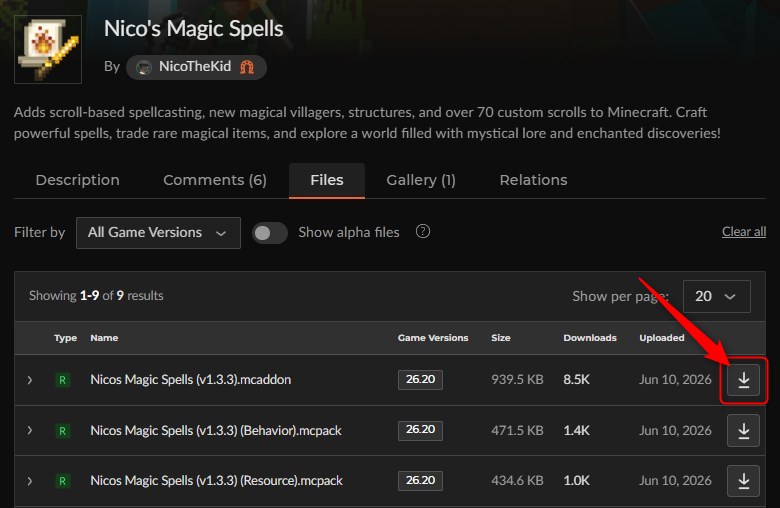This screenshot has width=780, height=508.
Task: Click the orange badge icon beside NicoTheKid
Action: [x=247, y=67]
